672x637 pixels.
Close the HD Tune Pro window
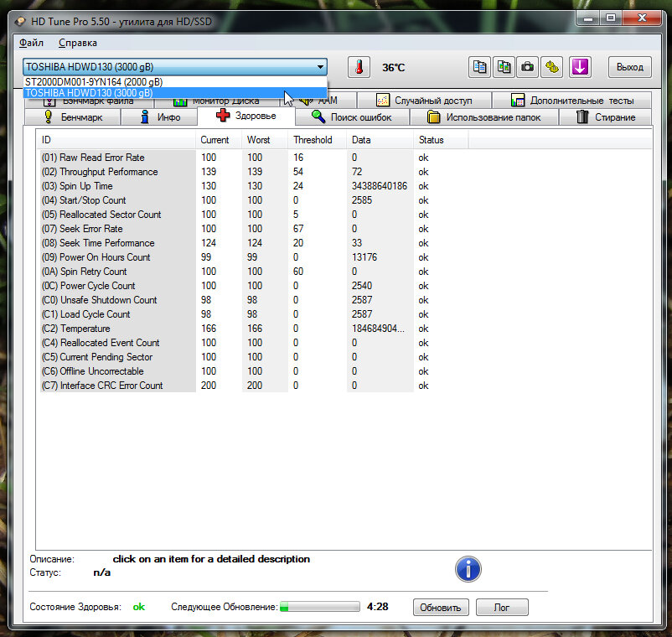pos(642,18)
